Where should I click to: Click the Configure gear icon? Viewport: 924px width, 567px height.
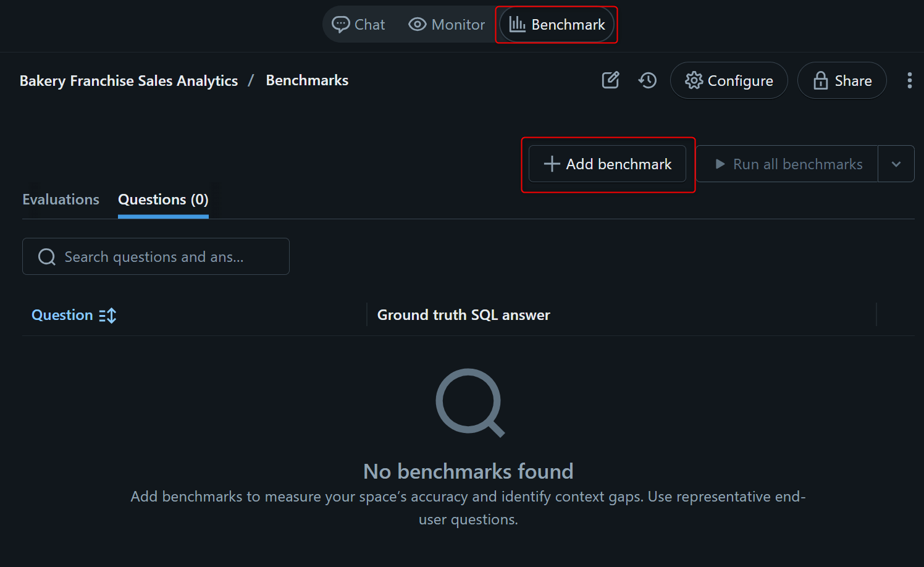(x=694, y=80)
